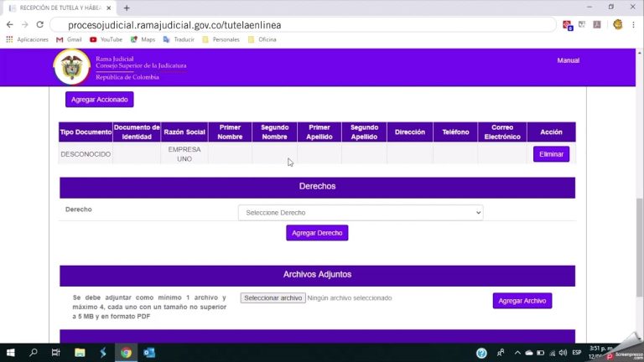Screen dimensions: 644x362
Task: Click the Agregar Derecho button
Action: click(317, 233)
